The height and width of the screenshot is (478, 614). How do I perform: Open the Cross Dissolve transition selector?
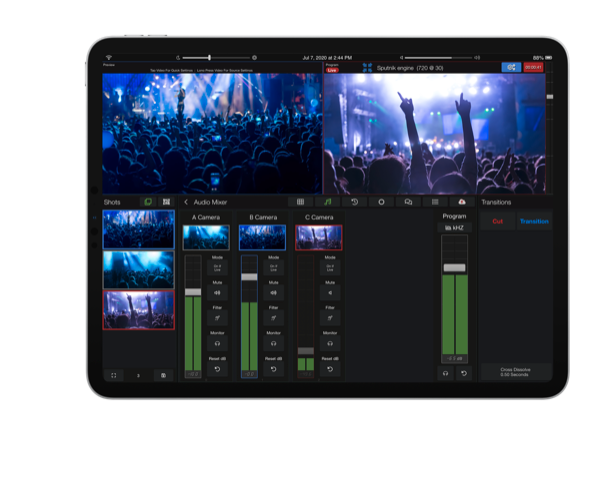pyautogui.click(x=515, y=371)
